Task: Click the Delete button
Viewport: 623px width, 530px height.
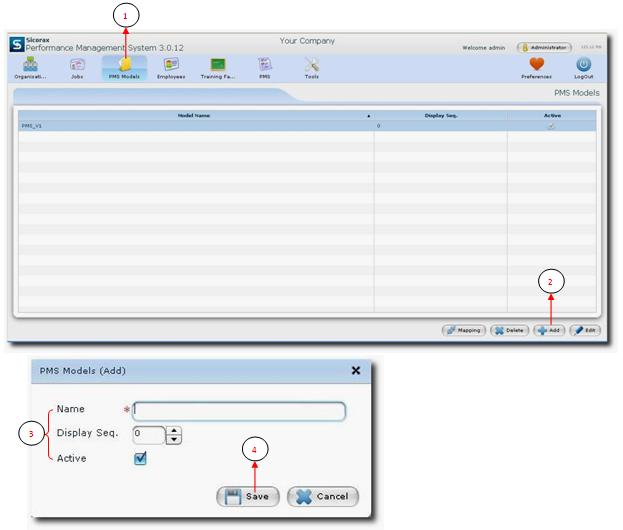Action: point(510,329)
